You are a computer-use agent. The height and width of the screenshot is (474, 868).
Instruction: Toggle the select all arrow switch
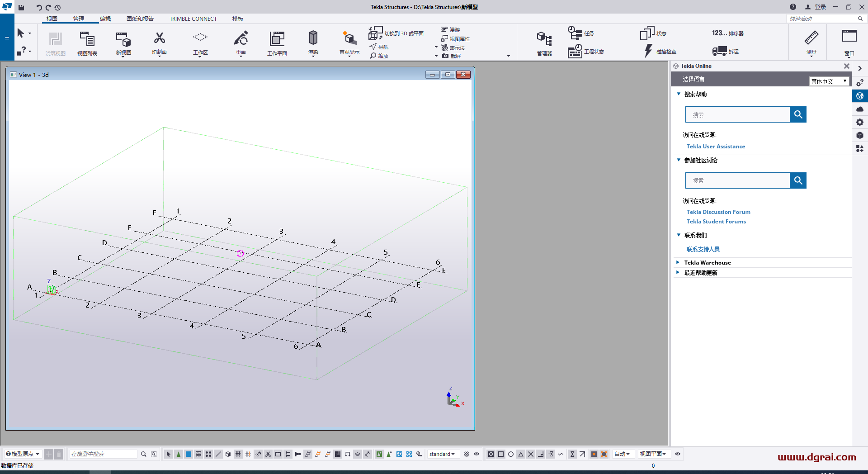click(x=168, y=454)
